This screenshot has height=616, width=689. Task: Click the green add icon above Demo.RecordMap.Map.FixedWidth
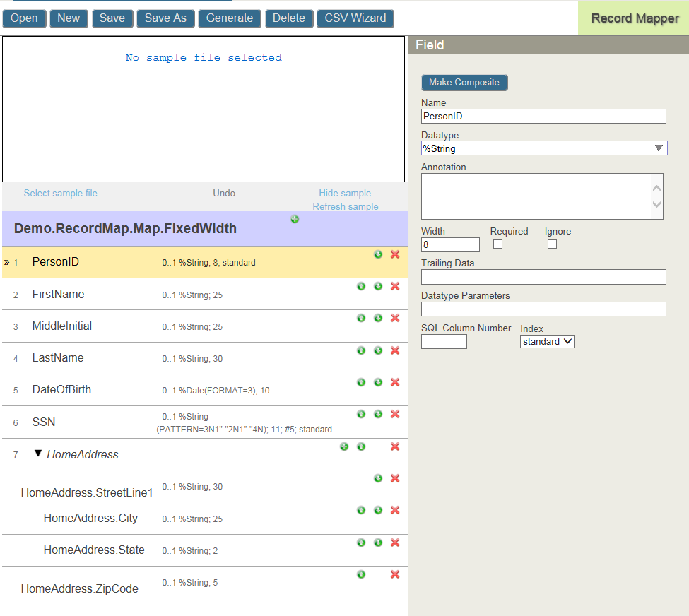pos(295,219)
